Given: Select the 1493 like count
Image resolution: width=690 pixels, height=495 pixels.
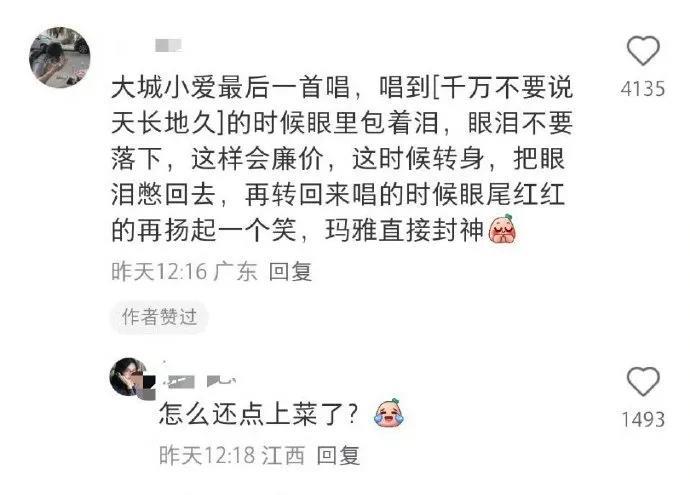Looking at the screenshot, I should point(643,419).
